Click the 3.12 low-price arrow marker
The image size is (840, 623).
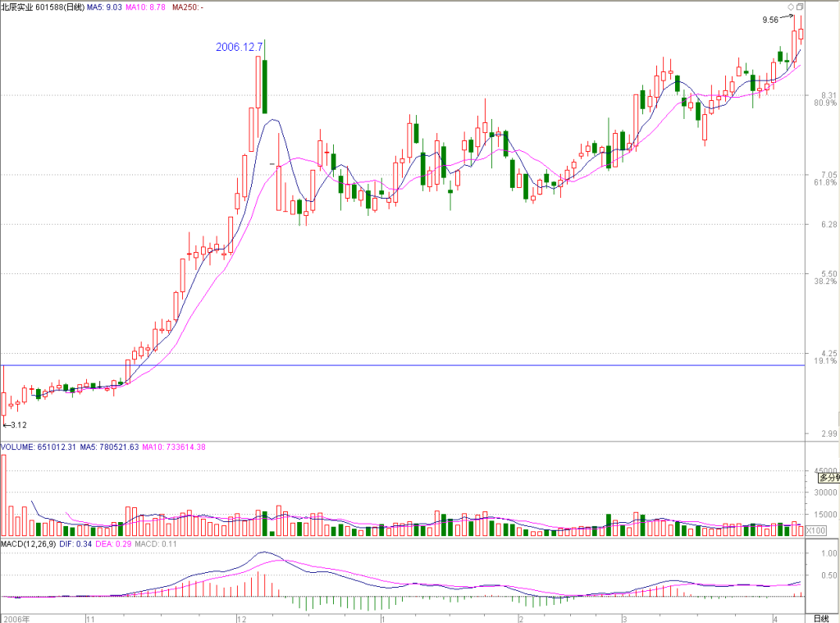point(15,424)
